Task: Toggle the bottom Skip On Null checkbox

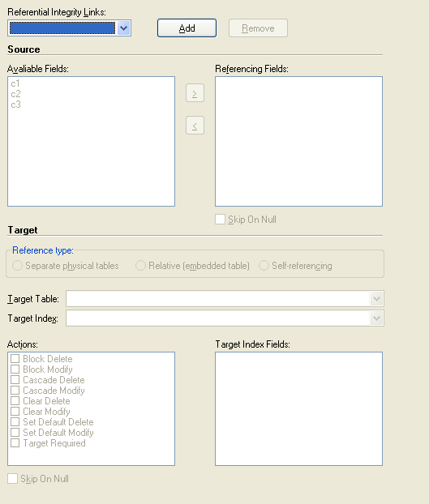Action: point(12,479)
